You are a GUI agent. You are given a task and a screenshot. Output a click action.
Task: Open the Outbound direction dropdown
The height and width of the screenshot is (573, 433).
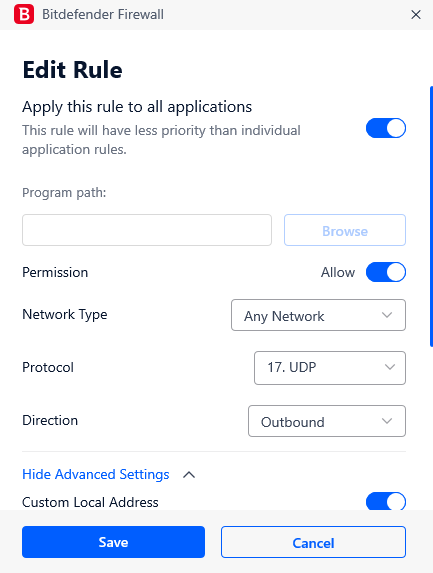tap(327, 421)
